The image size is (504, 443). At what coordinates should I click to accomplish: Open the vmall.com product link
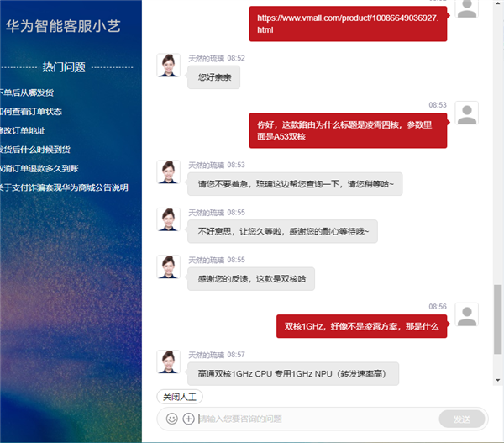pos(348,24)
